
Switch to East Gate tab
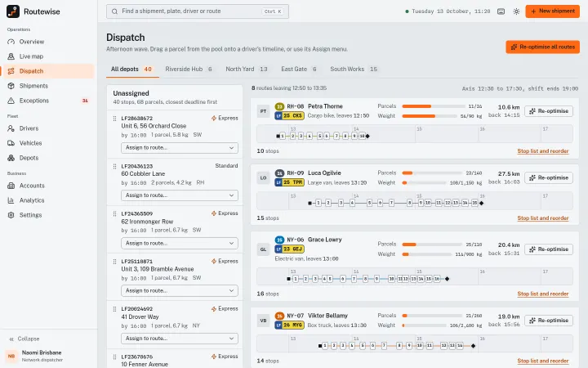point(299,70)
